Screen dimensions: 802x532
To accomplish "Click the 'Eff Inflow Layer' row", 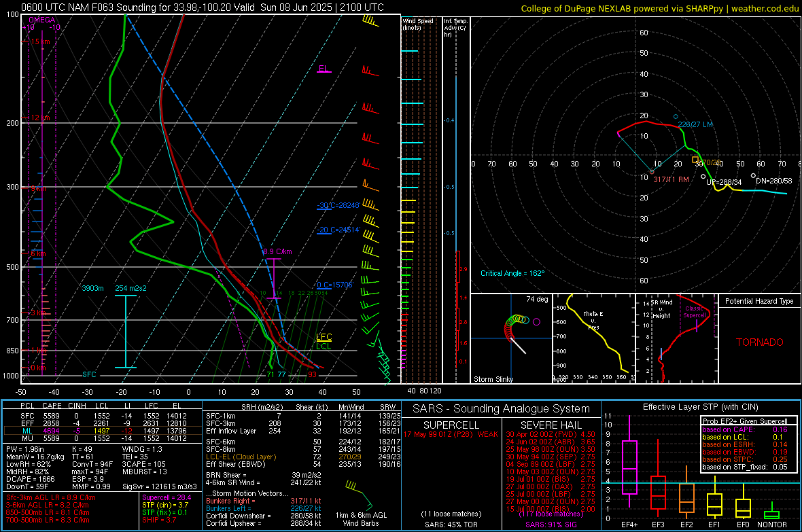I will click(303, 431).
